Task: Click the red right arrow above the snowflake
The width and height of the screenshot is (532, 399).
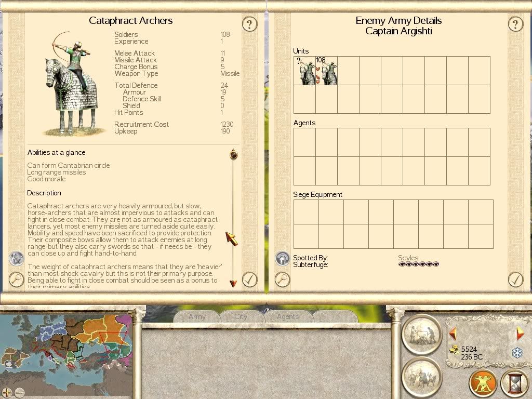Action: [520, 334]
